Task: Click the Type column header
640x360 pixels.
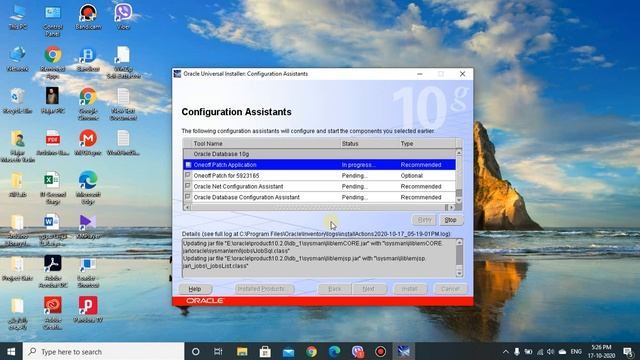Action: 427,144
